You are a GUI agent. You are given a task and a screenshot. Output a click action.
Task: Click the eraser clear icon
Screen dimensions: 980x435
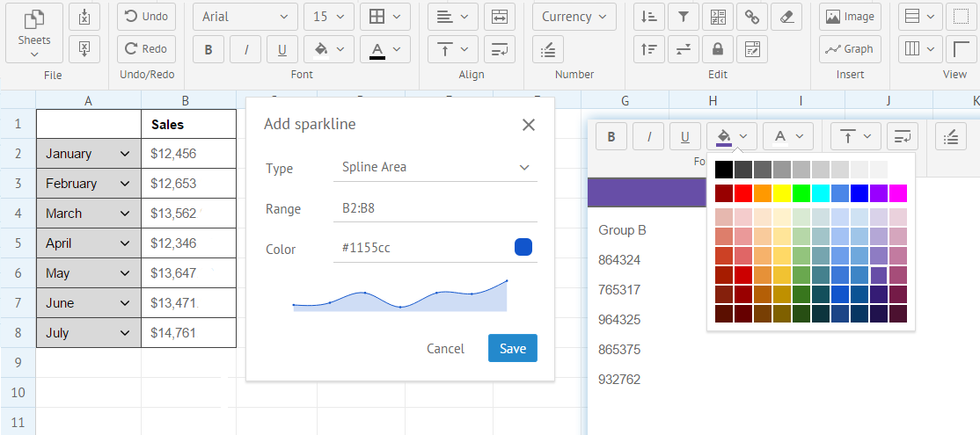point(786,17)
